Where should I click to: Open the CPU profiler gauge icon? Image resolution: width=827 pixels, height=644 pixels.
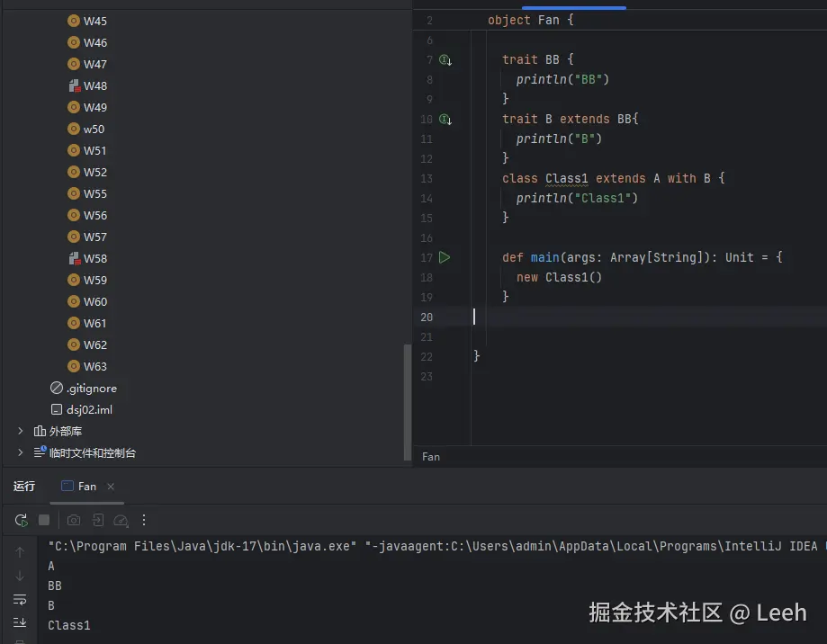click(121, 520)
